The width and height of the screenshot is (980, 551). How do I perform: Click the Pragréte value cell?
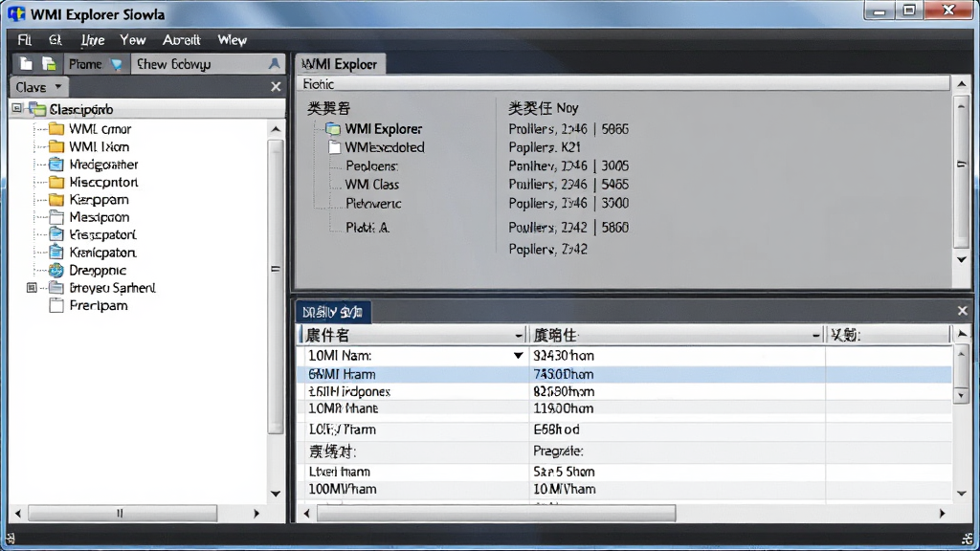pyautogui.click(x=677, y=452)
